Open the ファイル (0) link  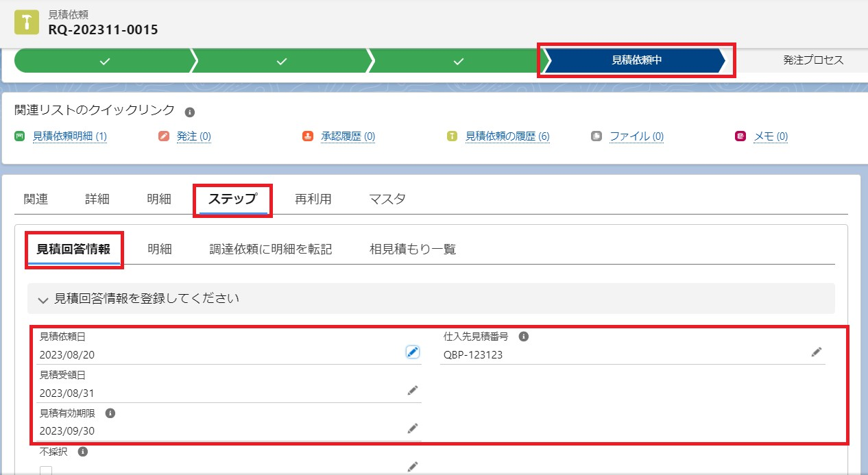tap(637, 136)
